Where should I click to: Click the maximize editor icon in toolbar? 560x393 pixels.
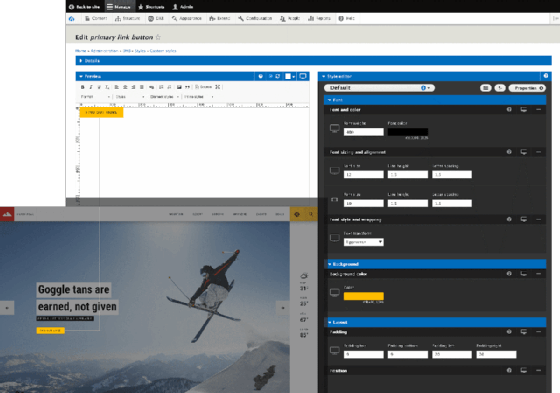pos(218,87)
